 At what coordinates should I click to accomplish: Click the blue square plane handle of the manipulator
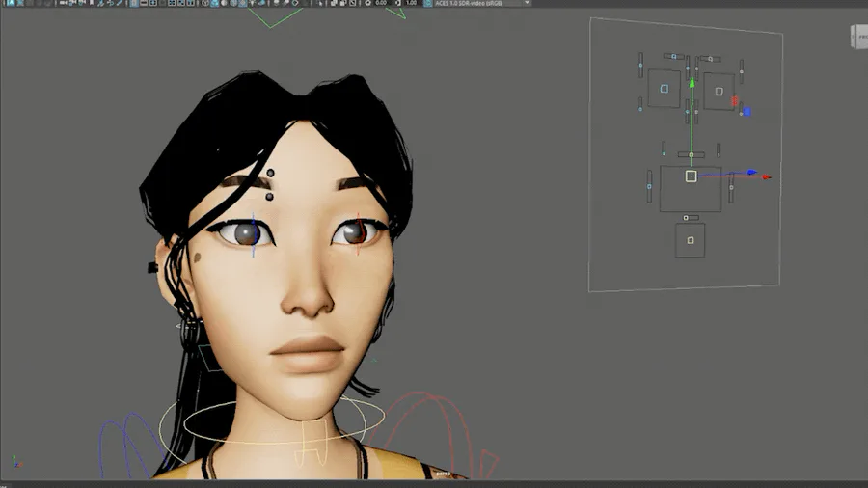point(747,112)
